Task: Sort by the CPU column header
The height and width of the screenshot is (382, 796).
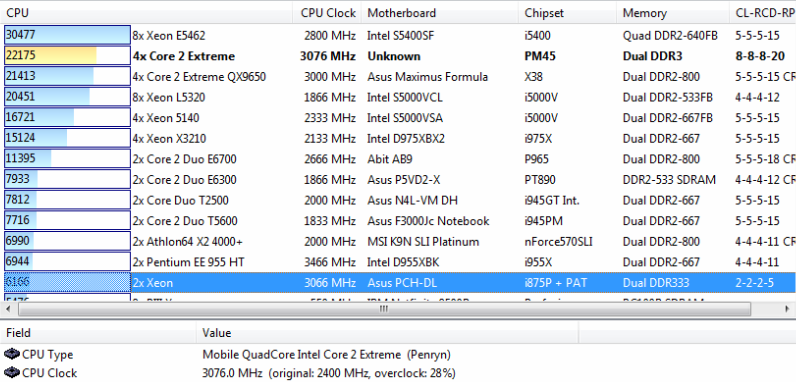Action: [147, 13]
